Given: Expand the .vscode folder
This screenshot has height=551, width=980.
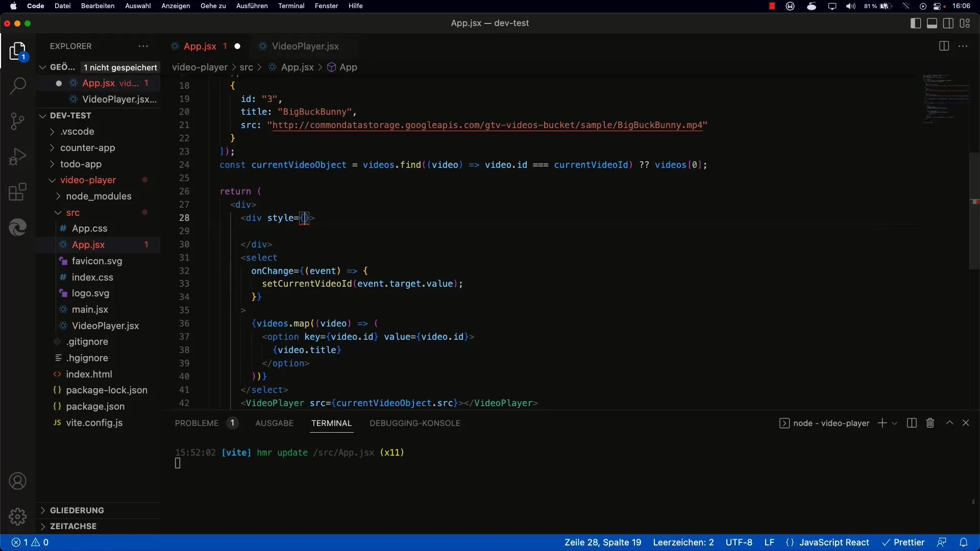Looking at the screenshot, I should (x=77, y=132).
